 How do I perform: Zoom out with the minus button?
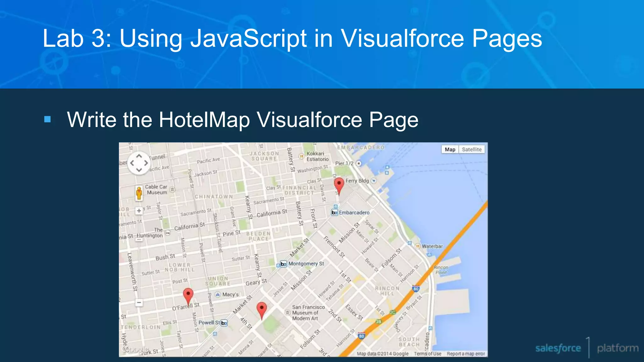(x=139, y=303)
